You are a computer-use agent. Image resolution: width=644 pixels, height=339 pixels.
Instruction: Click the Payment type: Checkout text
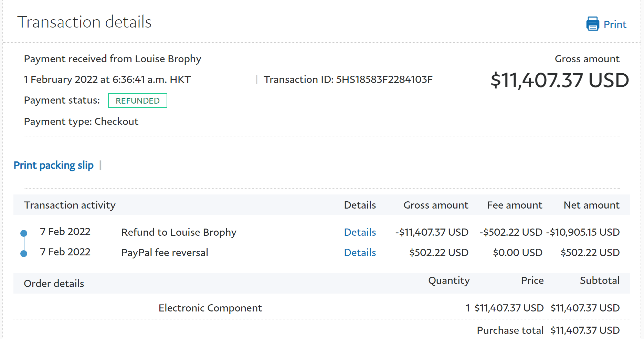81,121
